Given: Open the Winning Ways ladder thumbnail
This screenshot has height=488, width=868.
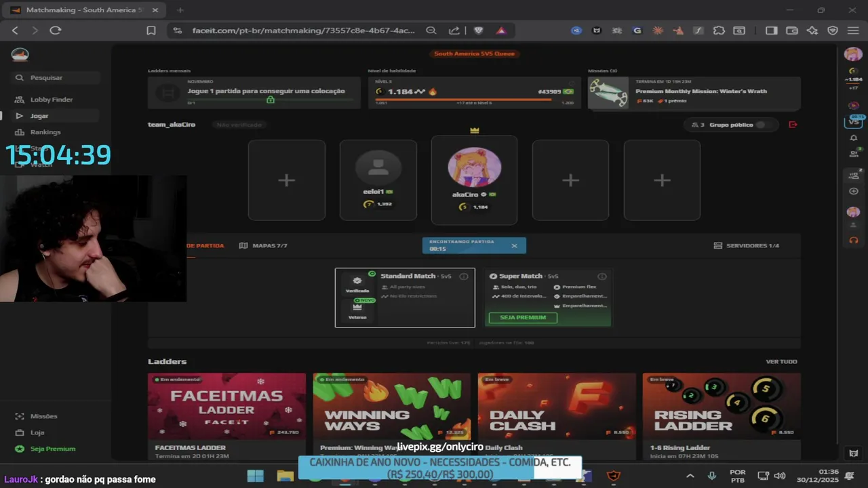Looking at the screenshot, I should tap(391, 407).
